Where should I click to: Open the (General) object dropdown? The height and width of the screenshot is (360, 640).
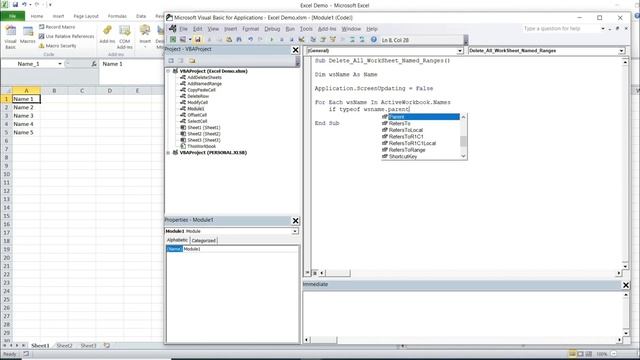[x=460, y=51]
